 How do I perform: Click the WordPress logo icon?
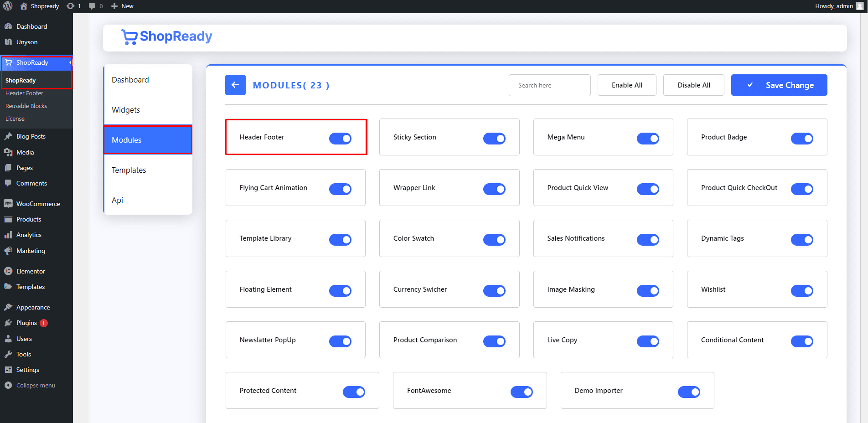point(8,6)
